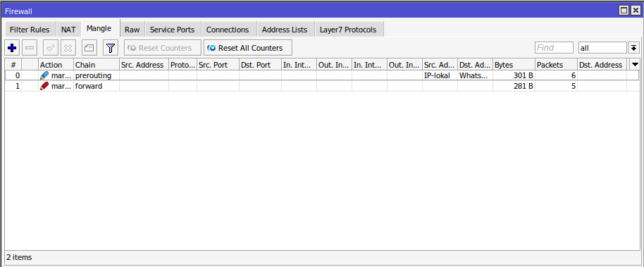Maximize the Firewall window
This screenshot has width=644, height=267.
pos(624,11)
